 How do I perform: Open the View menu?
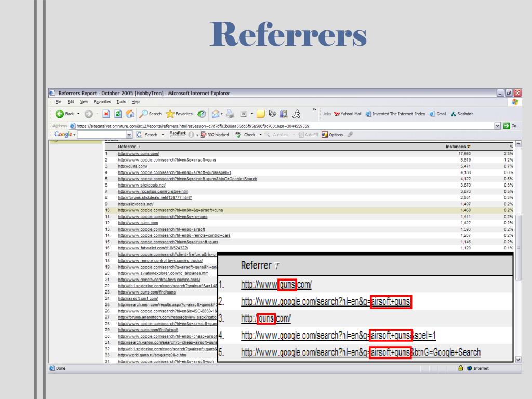pos(84,102)
